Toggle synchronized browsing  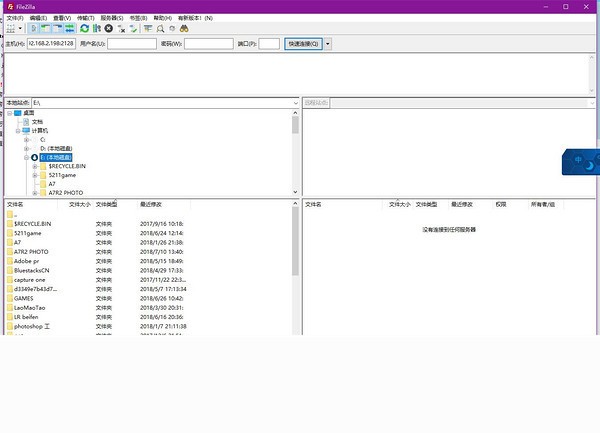point(172,28)
